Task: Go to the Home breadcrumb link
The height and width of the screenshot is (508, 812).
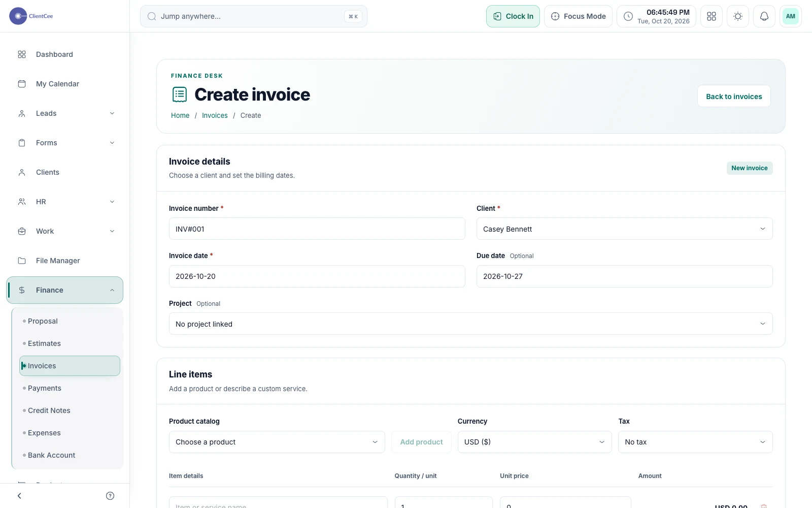Action: [180, 115]
